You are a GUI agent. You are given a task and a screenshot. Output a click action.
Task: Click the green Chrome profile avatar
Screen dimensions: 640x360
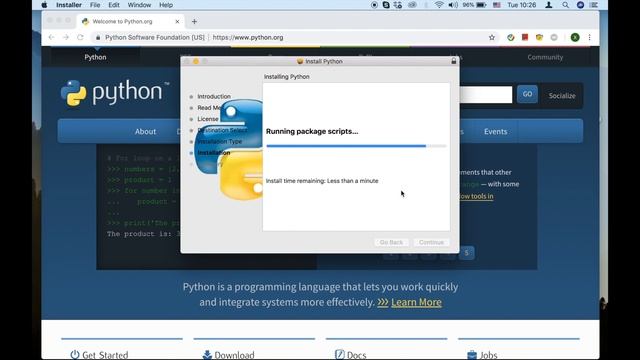[x=575, y=37]
